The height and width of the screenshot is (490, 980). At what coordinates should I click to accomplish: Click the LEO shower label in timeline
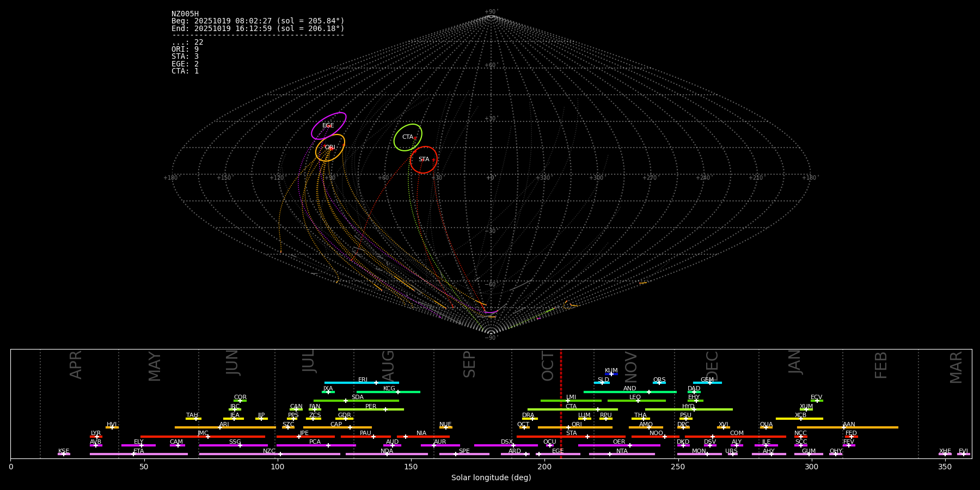coord(635,397)
